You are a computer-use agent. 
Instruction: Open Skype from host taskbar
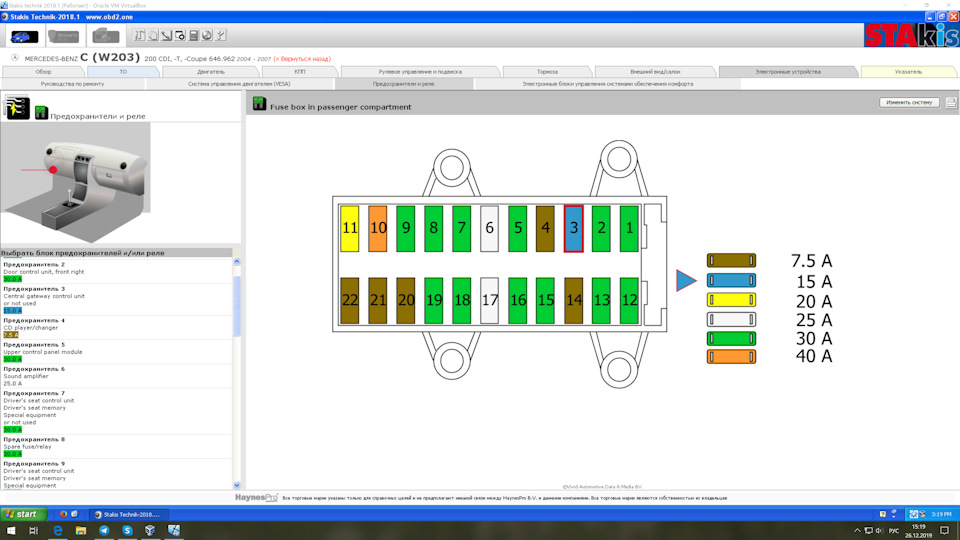[x=127, y=531]
